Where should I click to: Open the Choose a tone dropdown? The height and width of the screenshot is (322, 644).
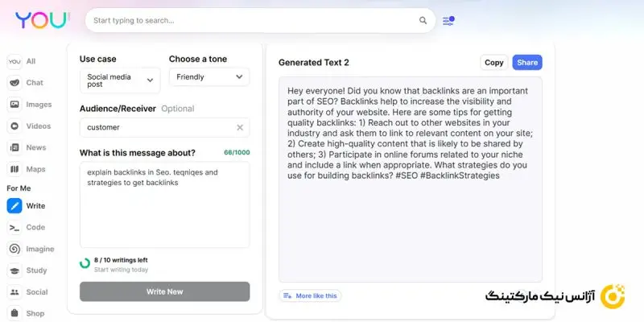(x=208, y=77)
